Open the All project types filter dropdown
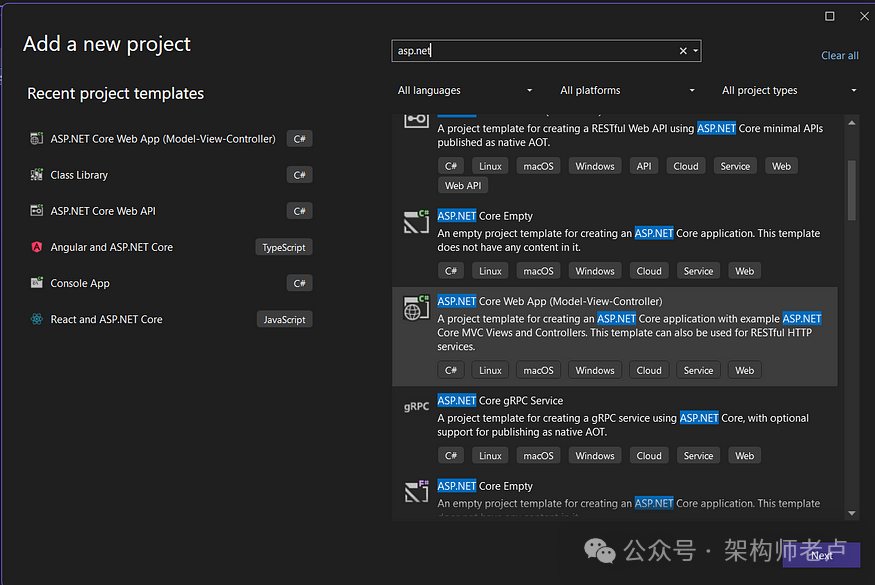Screen dimensions: 875x585 (789, 90)
